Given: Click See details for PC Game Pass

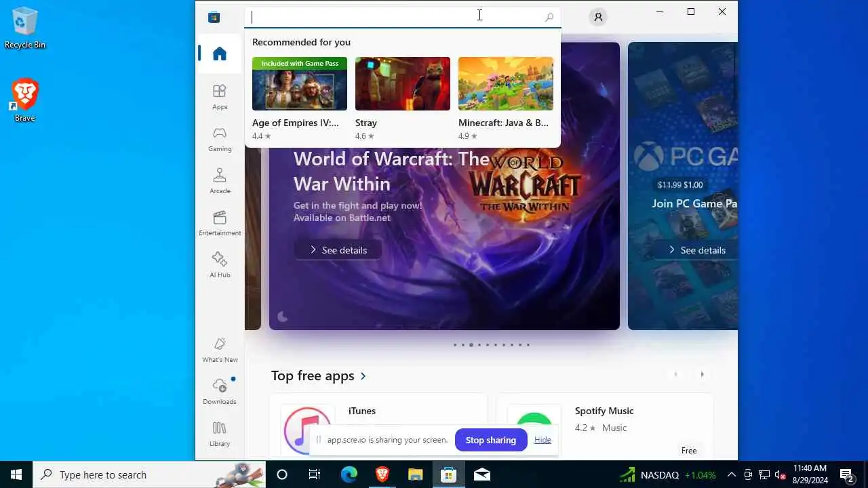Looking at the screenshot, I should (696, 250).
